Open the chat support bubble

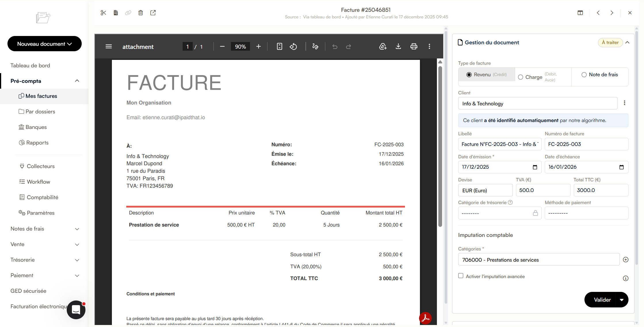[x=76, y=310]
